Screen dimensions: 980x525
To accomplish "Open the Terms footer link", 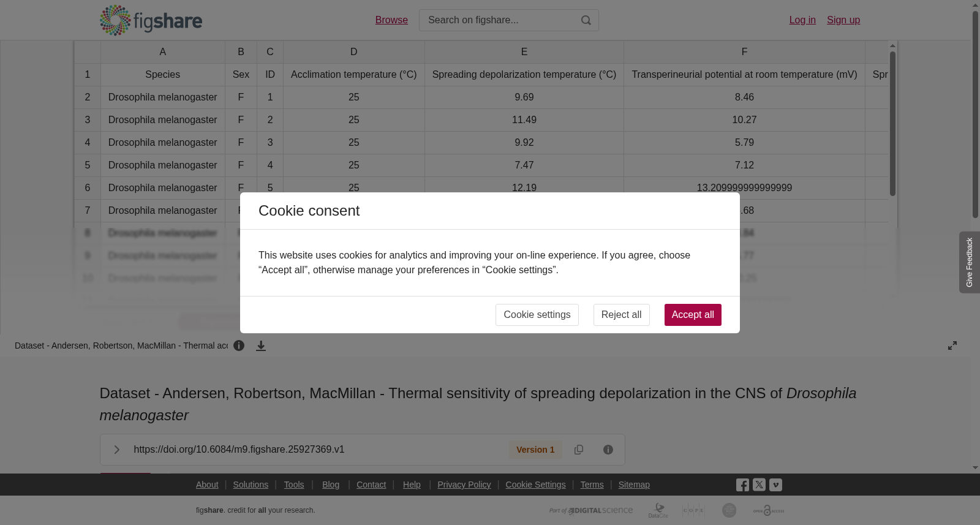I will click(592, 485).
